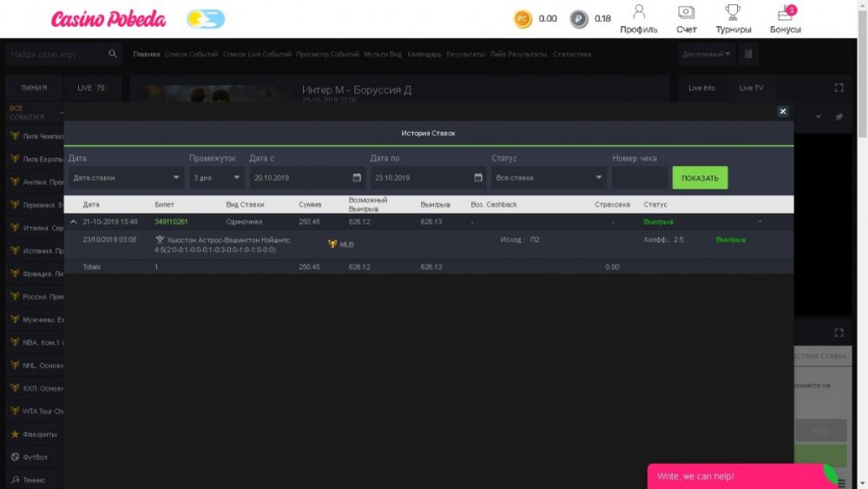This screenshot has height=489, width=868.
Task: Open the calculator icon next to odds format
Action: [x=749, y=54]
